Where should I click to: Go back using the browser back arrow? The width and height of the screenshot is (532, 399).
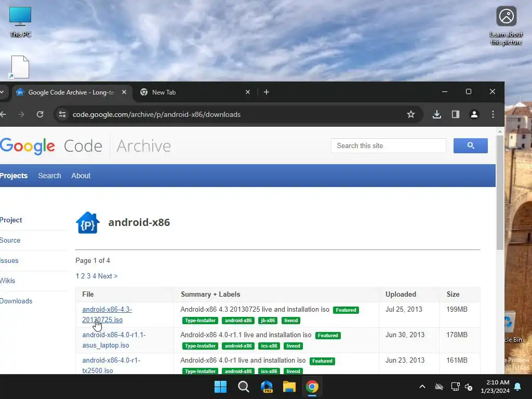click(3, 114)
